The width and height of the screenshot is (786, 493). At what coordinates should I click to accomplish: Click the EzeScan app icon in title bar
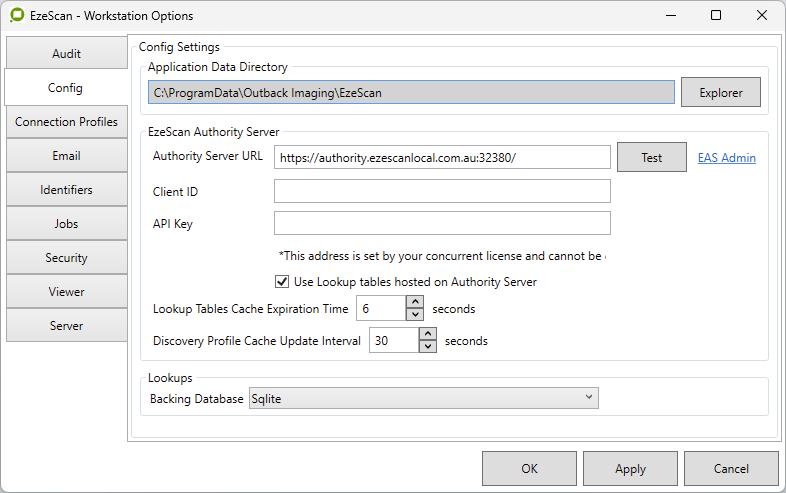click(16, 16)
